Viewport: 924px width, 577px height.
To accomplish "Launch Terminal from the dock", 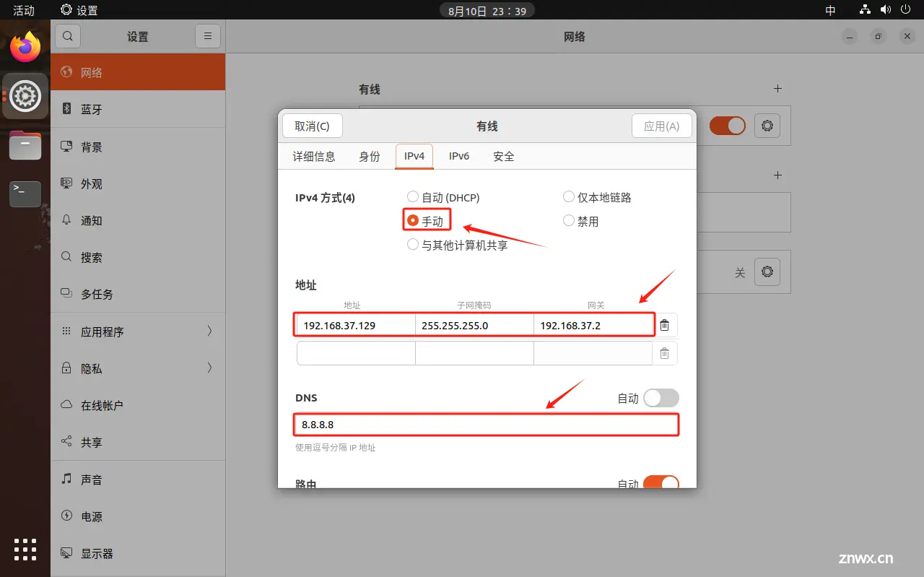I will [25, 194].
